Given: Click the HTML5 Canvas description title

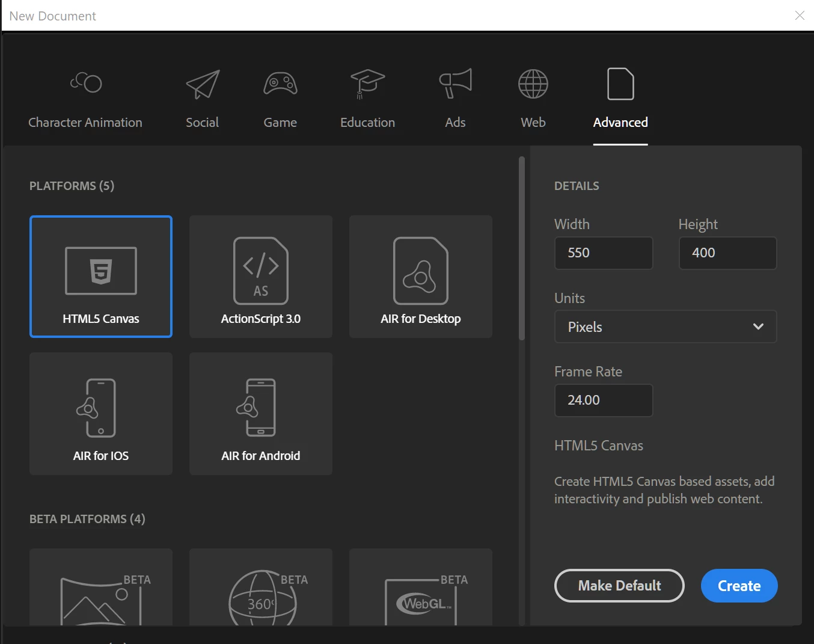Looking at the screenshot, I should click(599, 446).
